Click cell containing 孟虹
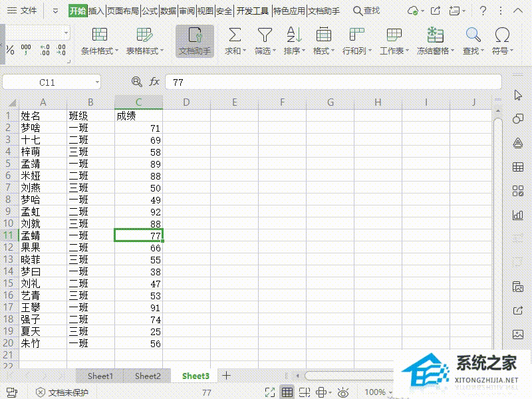 click(43, 211)
